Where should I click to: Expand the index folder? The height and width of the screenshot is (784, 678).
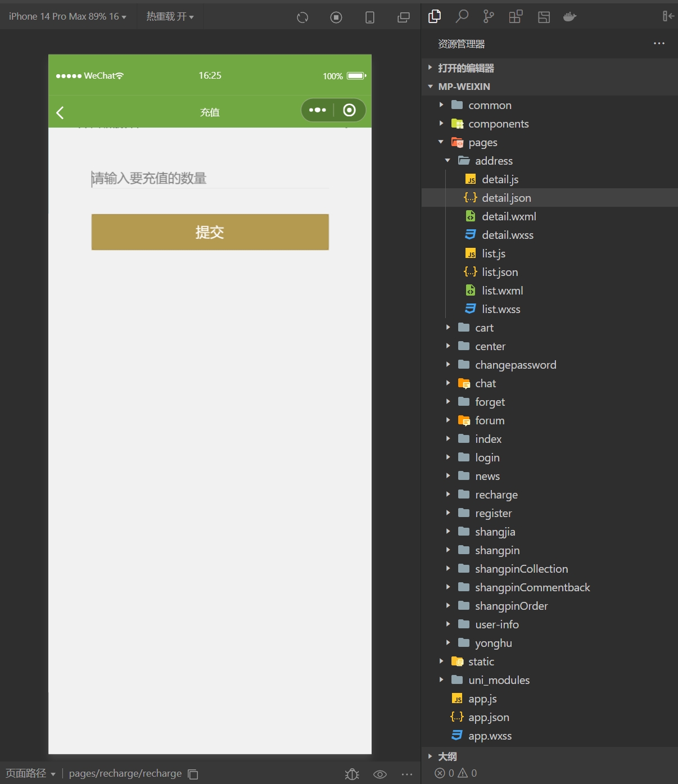(549, 439)
